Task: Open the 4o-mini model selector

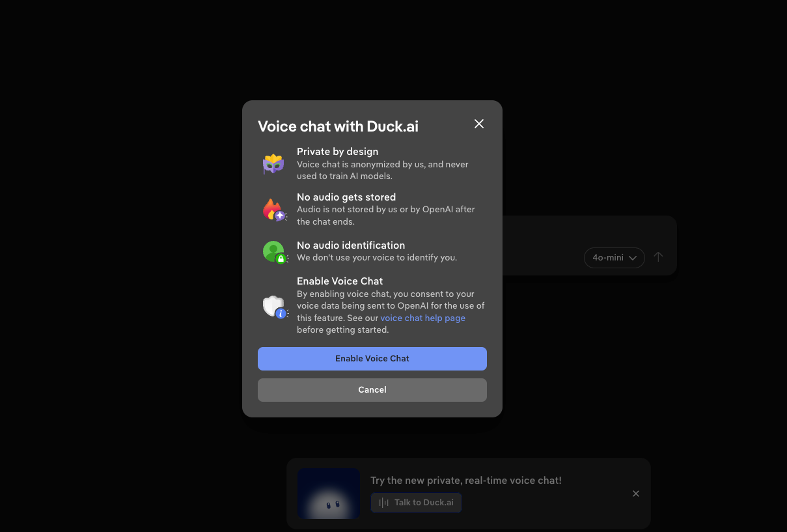Action: point(609,257)
